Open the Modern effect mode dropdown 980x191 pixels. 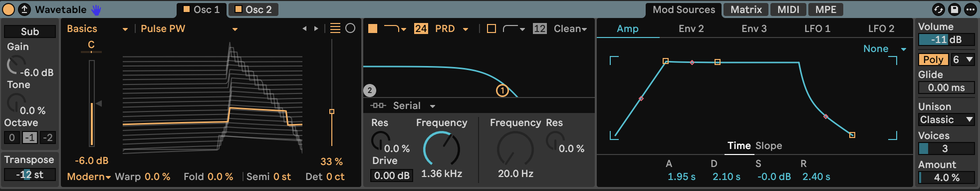click(88, 176)
